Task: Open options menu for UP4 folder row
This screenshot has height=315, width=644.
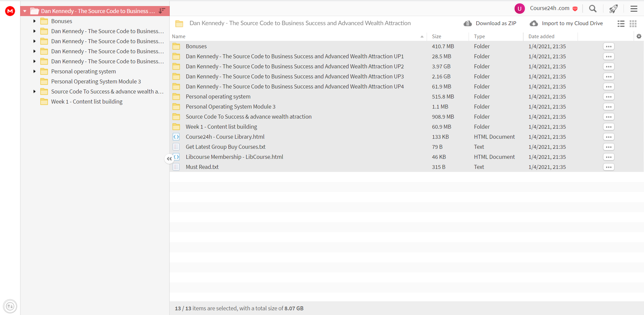Action: 609,87
